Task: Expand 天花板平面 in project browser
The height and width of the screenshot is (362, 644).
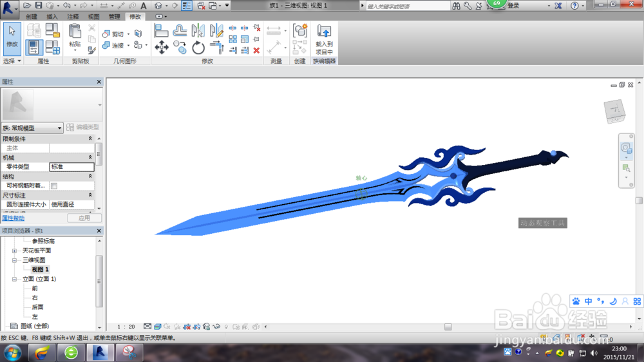Action: click(x=14, y=251)
